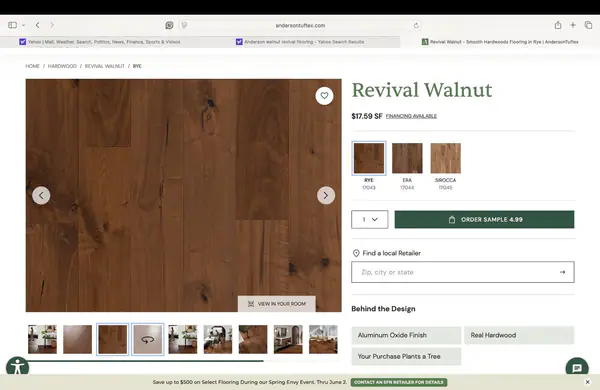
Task: Open the HARDWOOD breadcrumb link
Action: click(x=62, y=66)
